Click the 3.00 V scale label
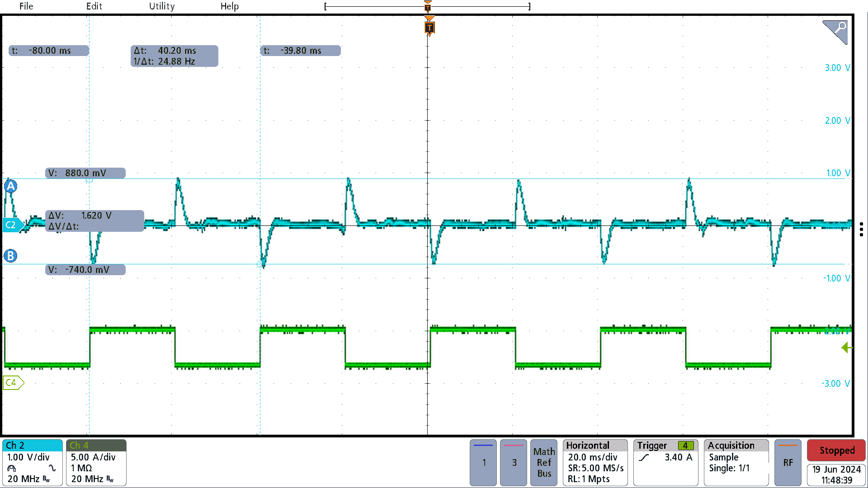Image resolution: width=868 pixels, height=488 pixels. [837, 68]
